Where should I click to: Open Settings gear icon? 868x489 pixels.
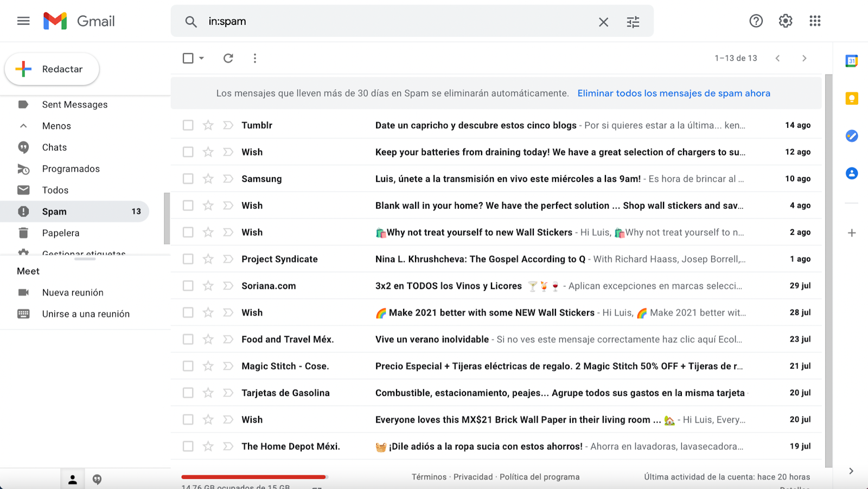786,21
